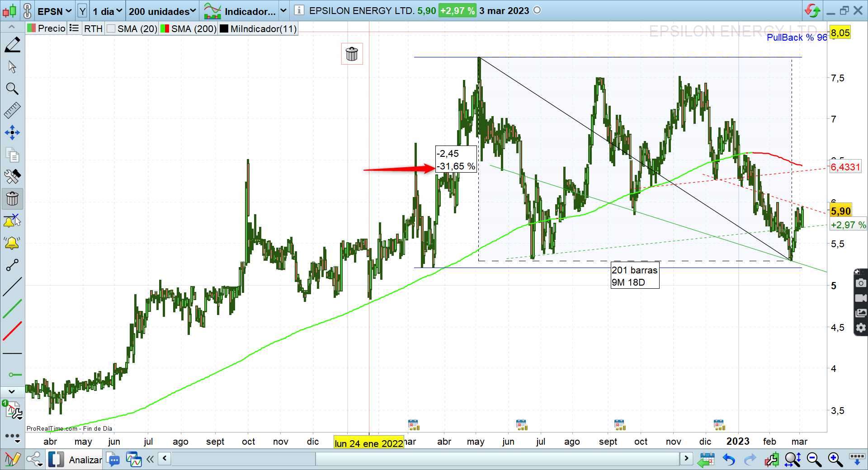Viewport: 868px width, 470px height.
Task: Click the Analizar button
Action: (x=76, y=460)
